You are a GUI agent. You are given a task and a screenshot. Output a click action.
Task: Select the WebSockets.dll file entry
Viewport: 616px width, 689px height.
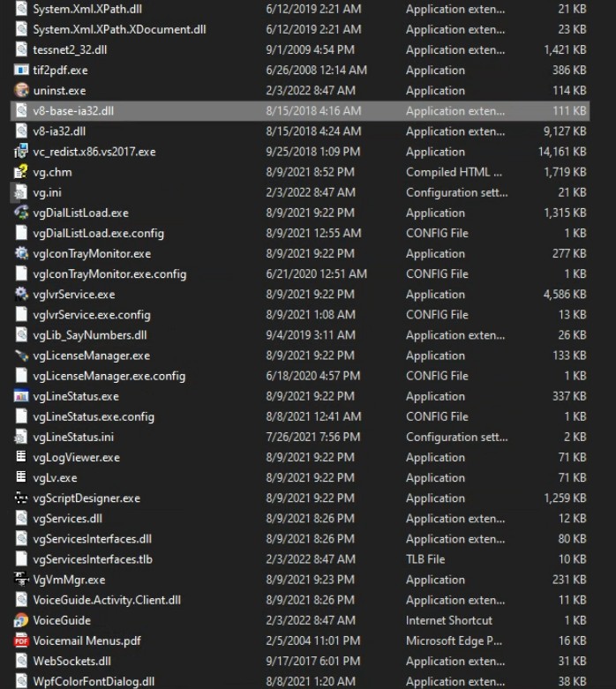tap(71, 661)
